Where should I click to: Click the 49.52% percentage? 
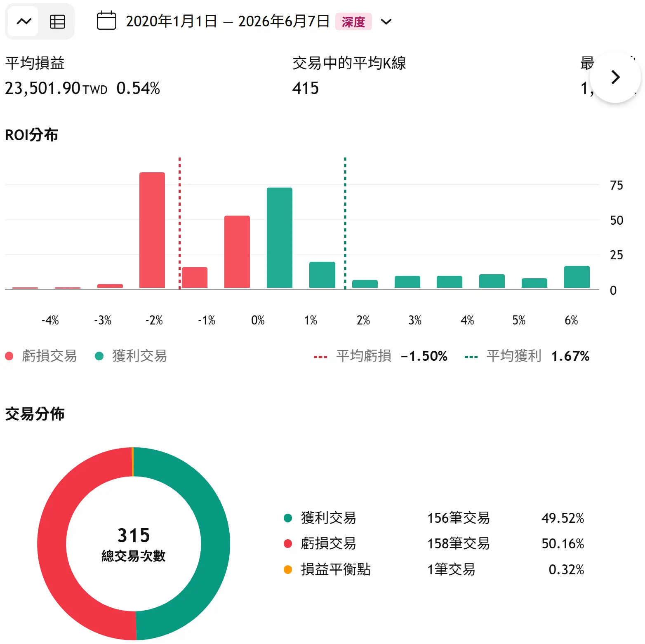(563, 518)
